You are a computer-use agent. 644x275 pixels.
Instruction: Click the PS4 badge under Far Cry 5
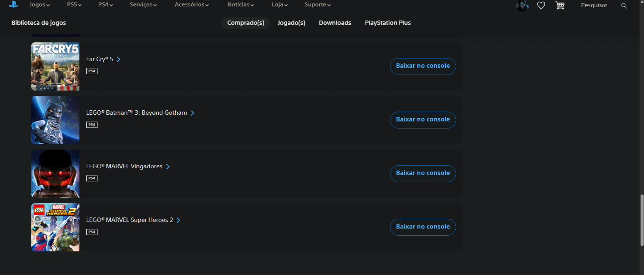pos(92,71)
